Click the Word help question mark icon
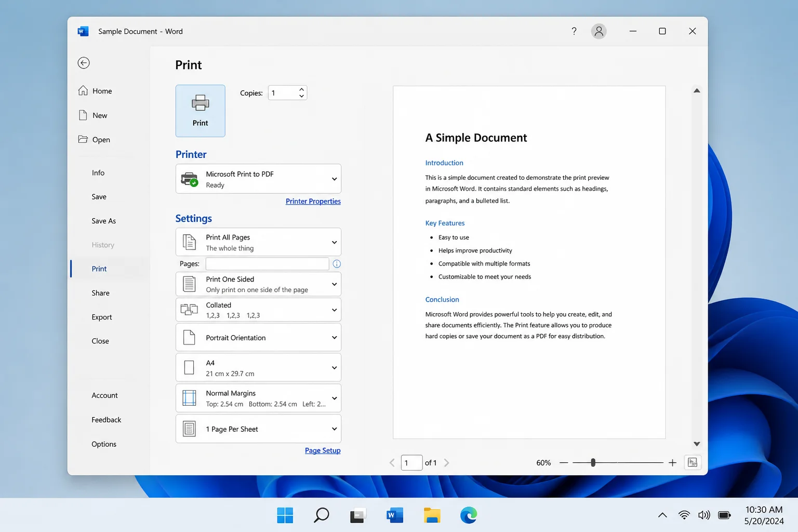Image resolution: width=798 pixels, height=532 pixels. click(574, 31)
